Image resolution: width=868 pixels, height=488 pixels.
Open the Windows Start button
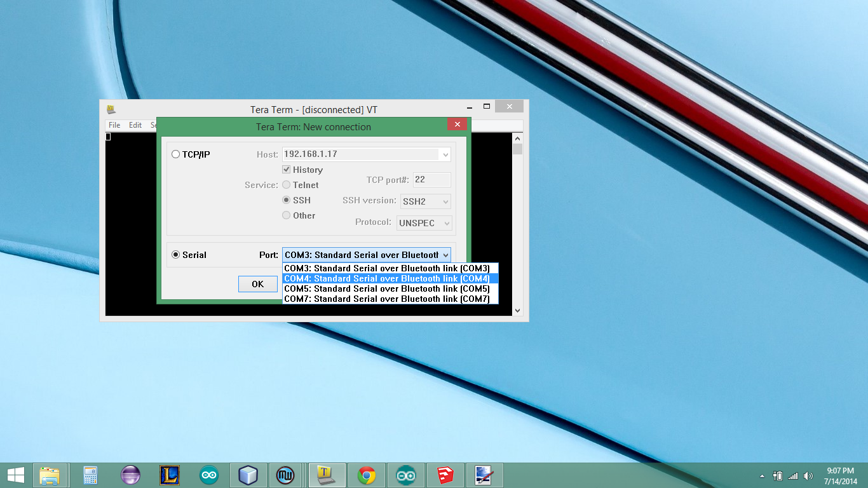coord(15,475)
